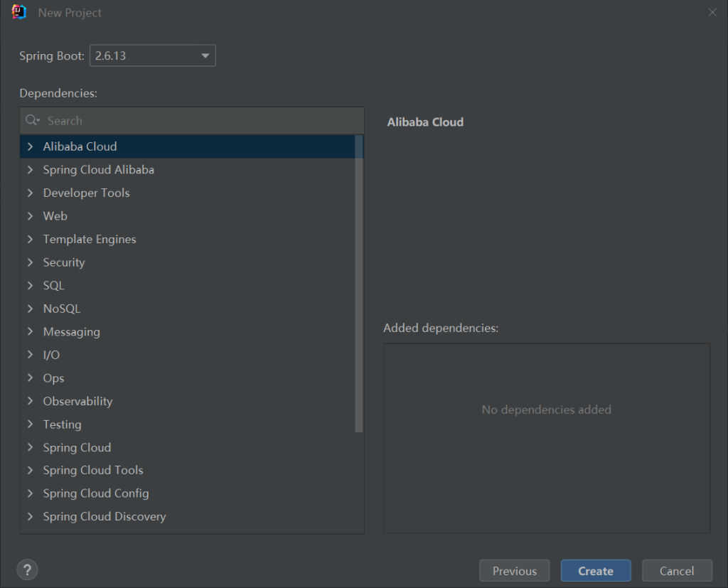Click the IntelliJ IDEA logo icon
728x588 pixels.
pos(19,12)
